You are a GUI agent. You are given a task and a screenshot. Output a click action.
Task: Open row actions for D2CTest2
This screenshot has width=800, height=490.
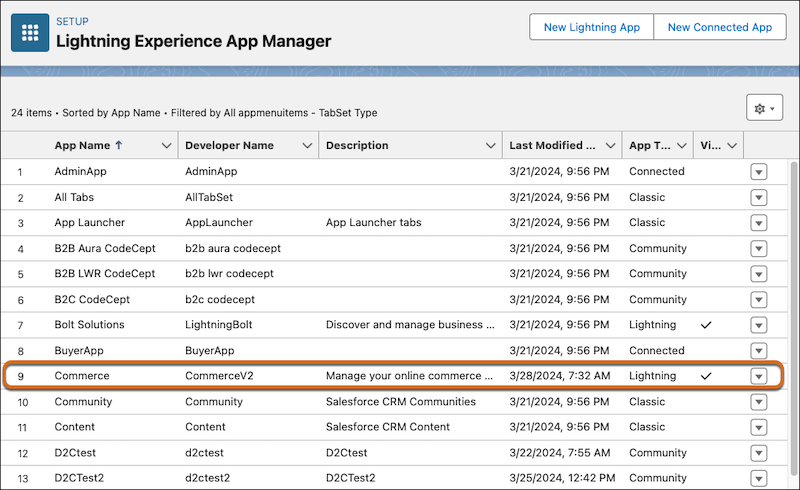coord(759,478)
